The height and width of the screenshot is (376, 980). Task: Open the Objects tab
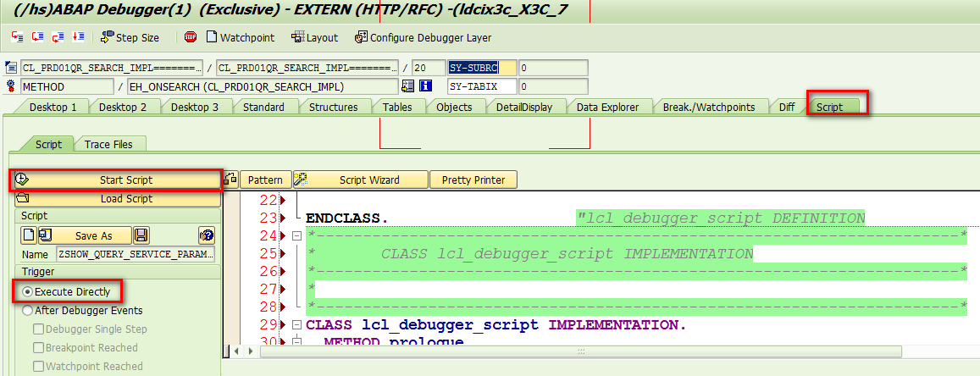pyautogui.click(x=454, y=107)
